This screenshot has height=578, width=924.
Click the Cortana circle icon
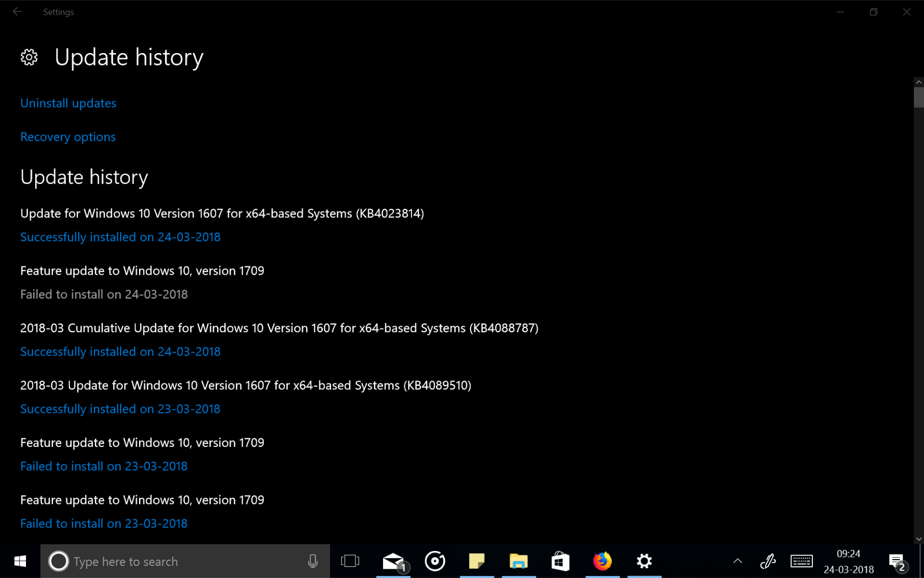[58, 561]
